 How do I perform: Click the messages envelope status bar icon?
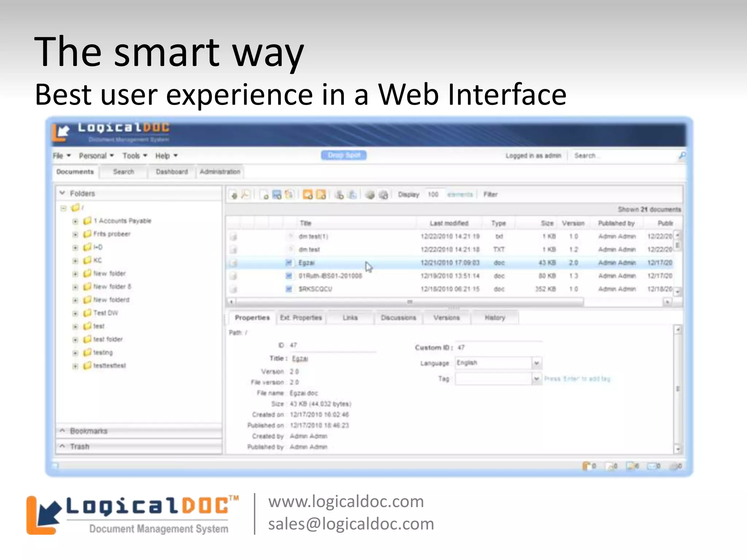click(651, 466)
